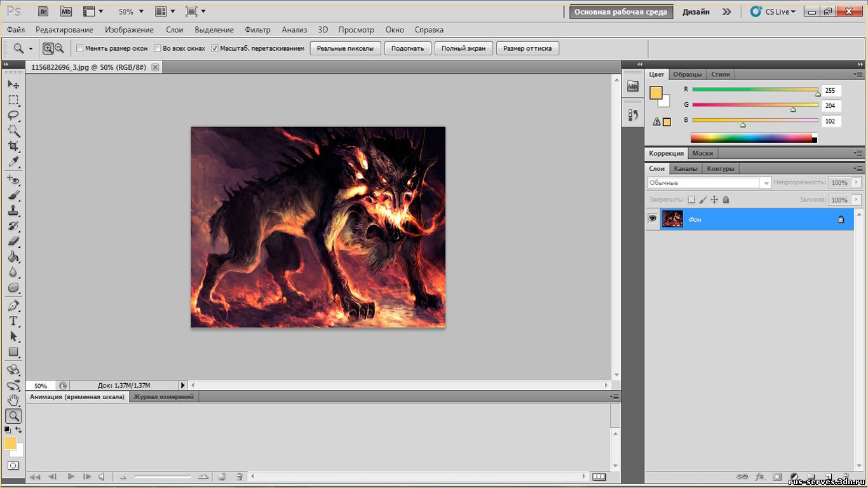Link layers icon in Layers panel
The image size is (868, 488).
[742, 476]
